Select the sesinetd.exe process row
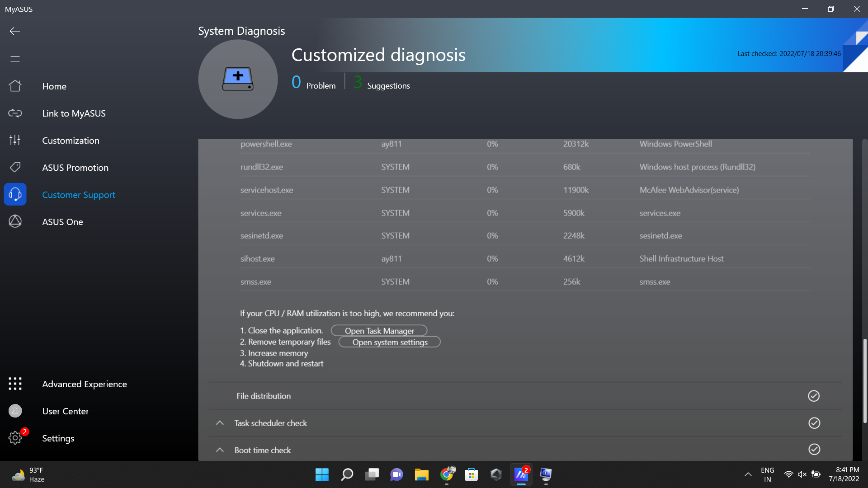 (x=525, y=235)
